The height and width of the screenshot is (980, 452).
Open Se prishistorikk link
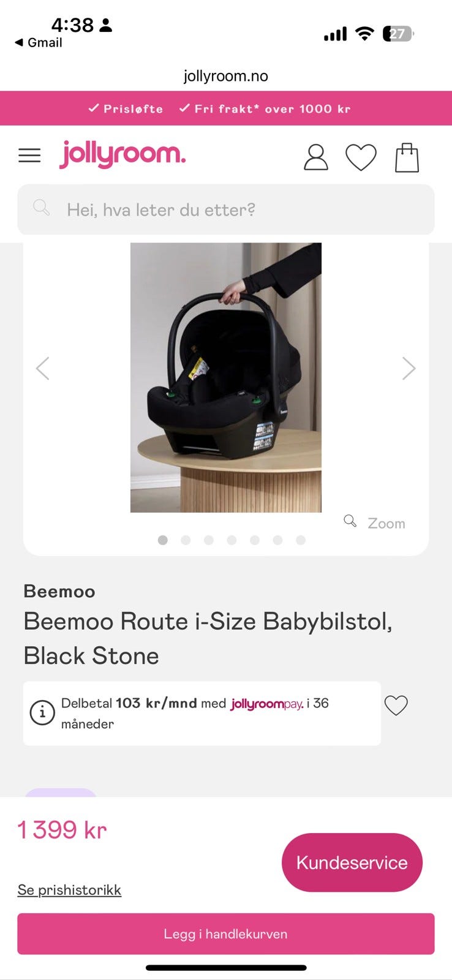(x=69, y=890)
